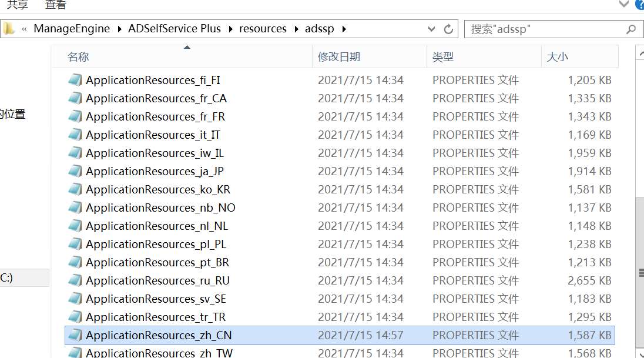This screenshot has height=358, width=644.
Task: Click the ApplicationResources_fr_FR file icon
Action: pos(75,116)
